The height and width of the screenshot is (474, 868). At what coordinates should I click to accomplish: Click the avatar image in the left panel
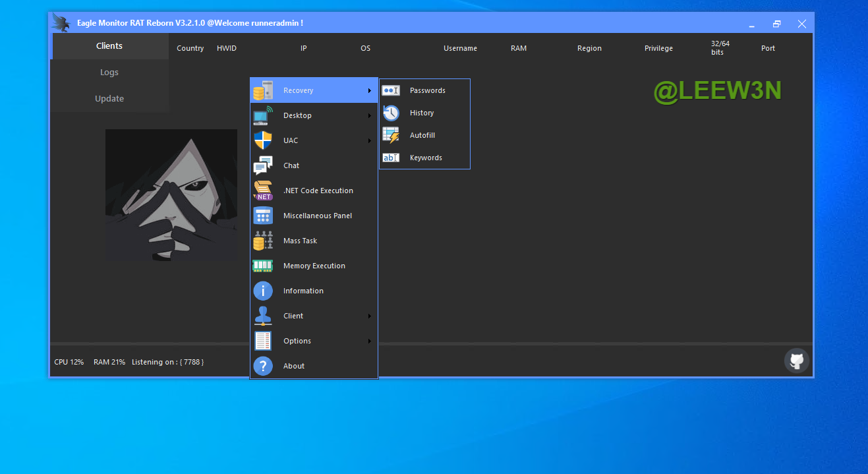171,194
